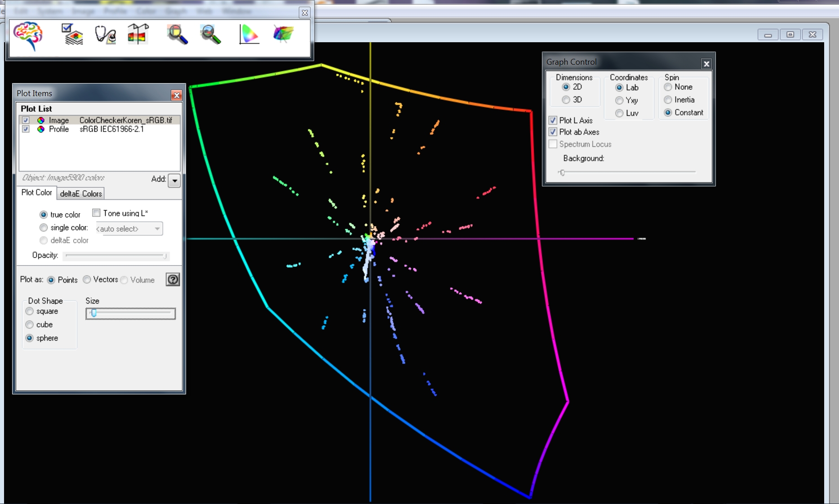
Task: Set Coordinates to Yxy
Action: 619,100
